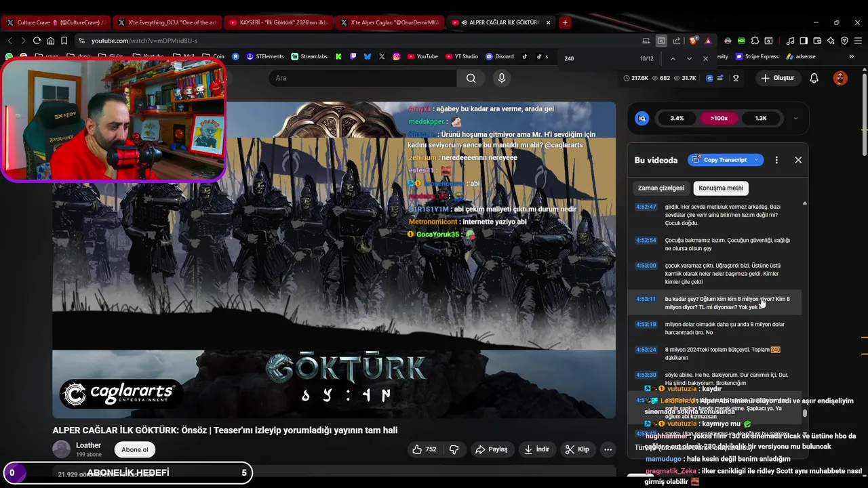This screenshot has height=488, width=868.
Task: Click the Abone ol subscribe button
Action: 135,449
